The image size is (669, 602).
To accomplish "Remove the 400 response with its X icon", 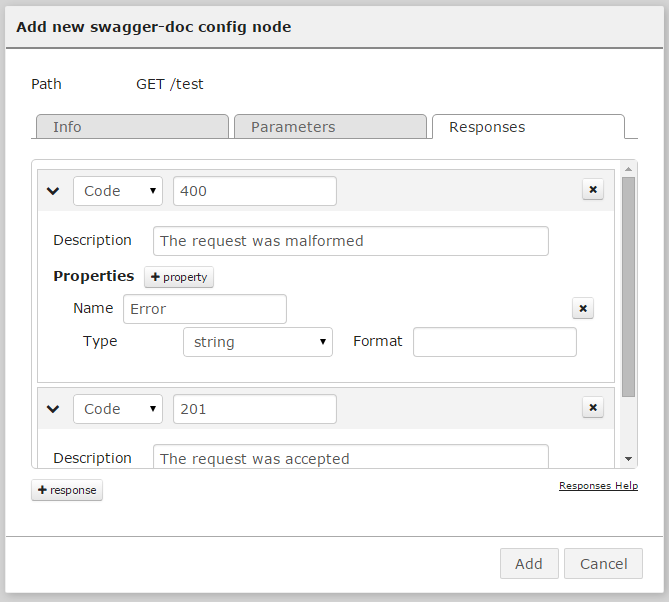I will point(593,190).
